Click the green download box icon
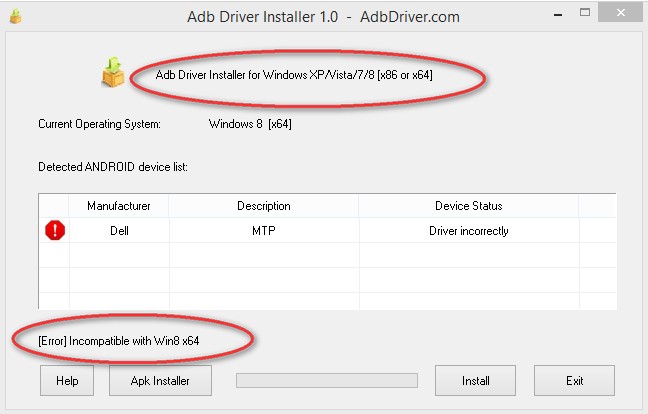The image size is (648, 414). tap(112, 74)
